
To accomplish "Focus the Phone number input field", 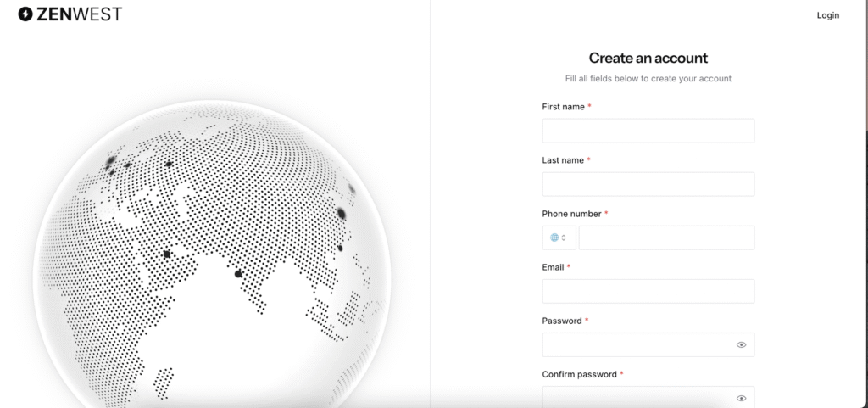I will pos(666,238).
